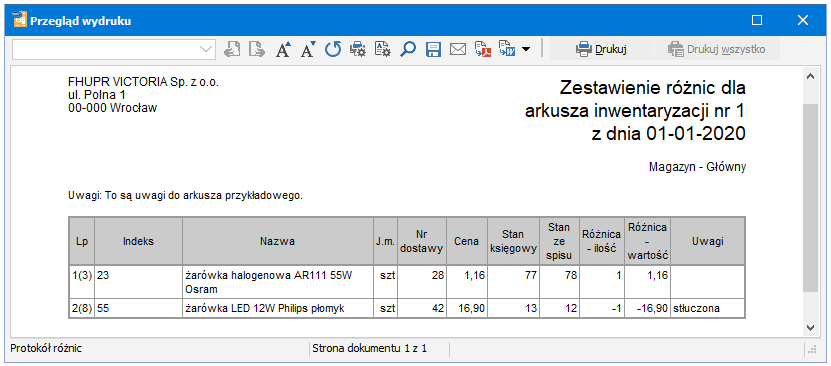Go to previous page icon
The width and height of the screenshot is (831, 366).
[232, 50]
